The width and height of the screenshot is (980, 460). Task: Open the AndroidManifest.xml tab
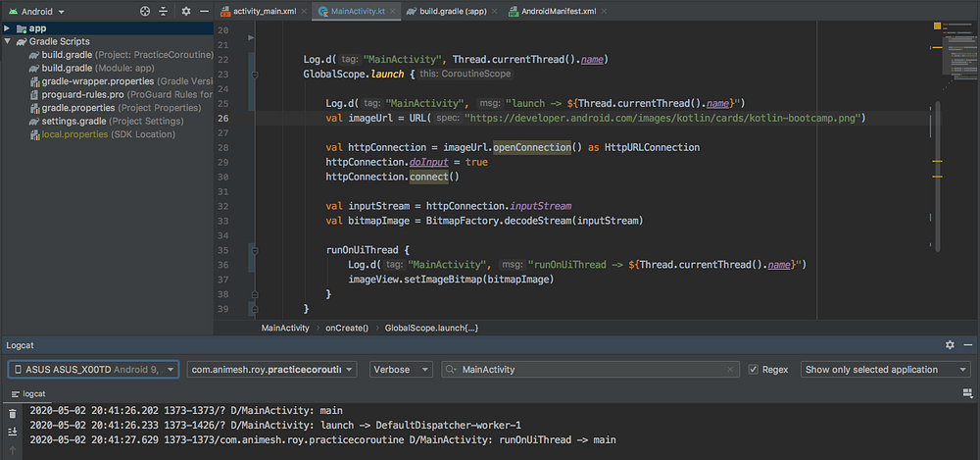click(560, 11)
